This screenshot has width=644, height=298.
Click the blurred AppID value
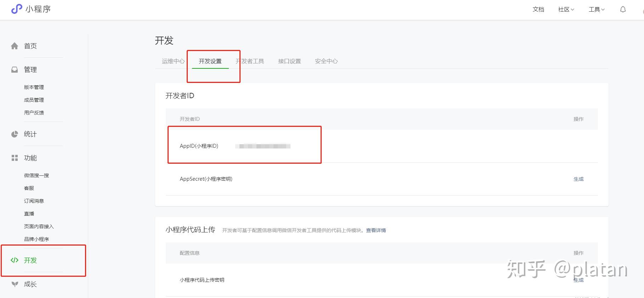[263, 146]
